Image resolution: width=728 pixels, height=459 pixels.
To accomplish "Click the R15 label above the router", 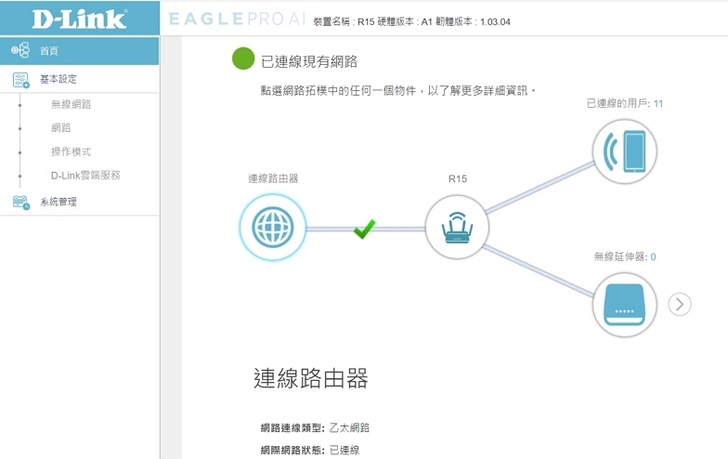I will [457, 179].
